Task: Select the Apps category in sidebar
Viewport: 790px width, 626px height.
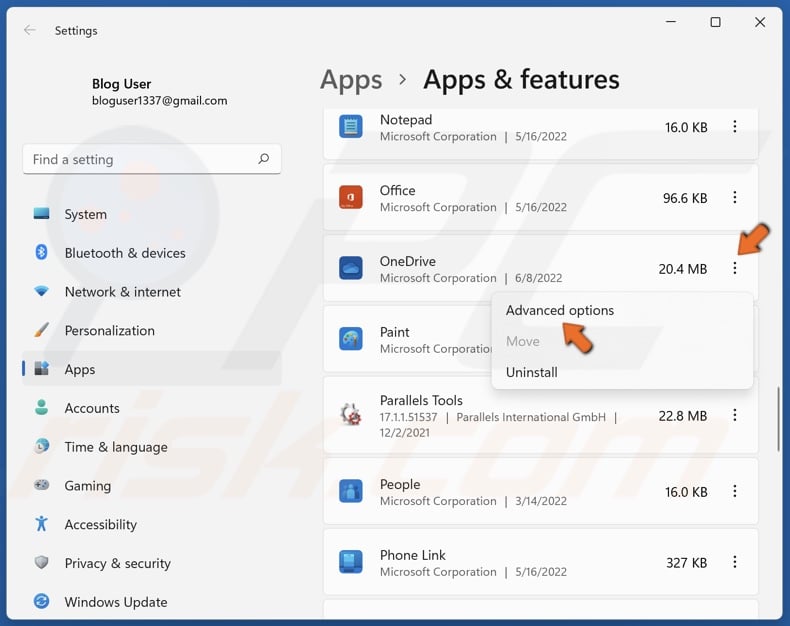Action: 151,369
